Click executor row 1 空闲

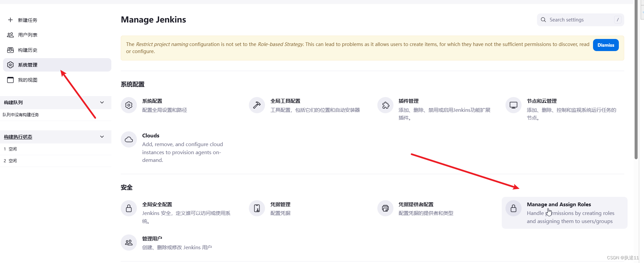click(56, 149)
